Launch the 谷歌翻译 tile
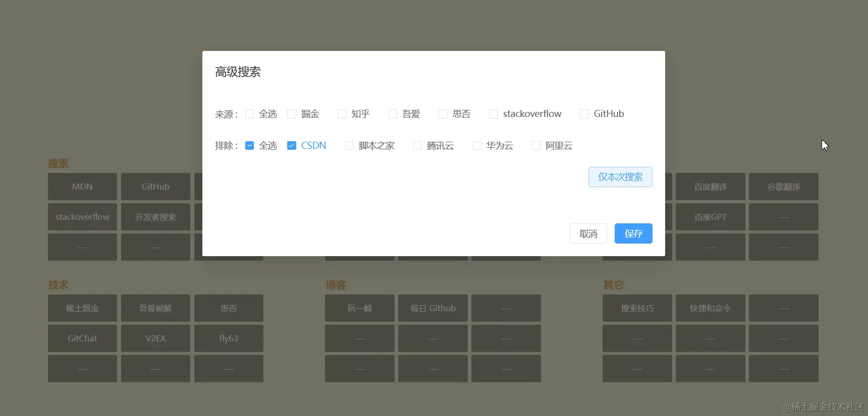 (x=784, y=187)
